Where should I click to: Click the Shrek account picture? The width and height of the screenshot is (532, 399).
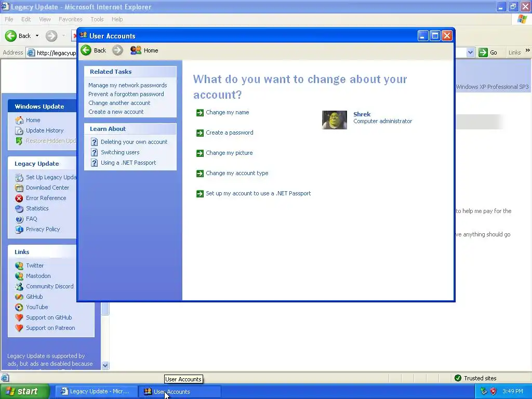pyautogui.click(x=334, y=120)
